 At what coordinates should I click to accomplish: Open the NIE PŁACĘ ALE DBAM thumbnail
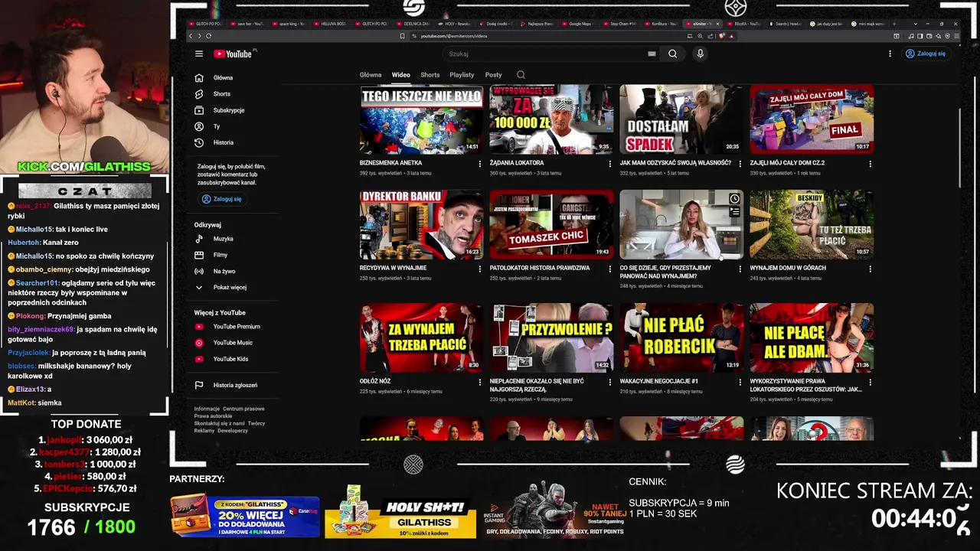coord(812,337)
